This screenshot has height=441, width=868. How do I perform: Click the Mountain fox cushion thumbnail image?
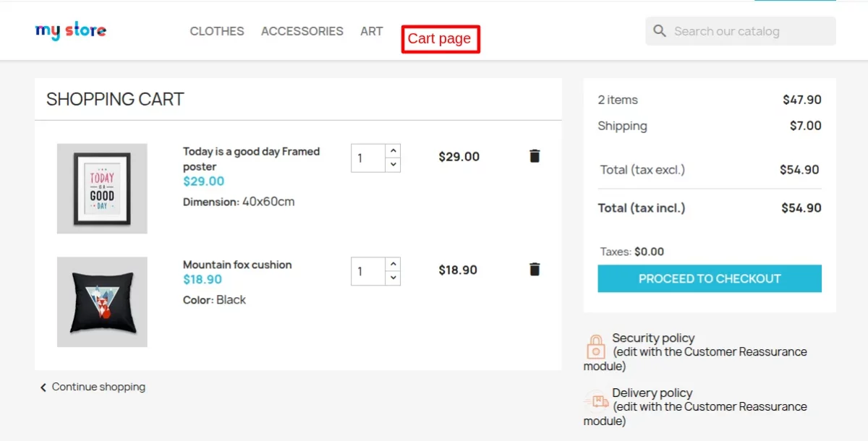(x=101, y=301)
